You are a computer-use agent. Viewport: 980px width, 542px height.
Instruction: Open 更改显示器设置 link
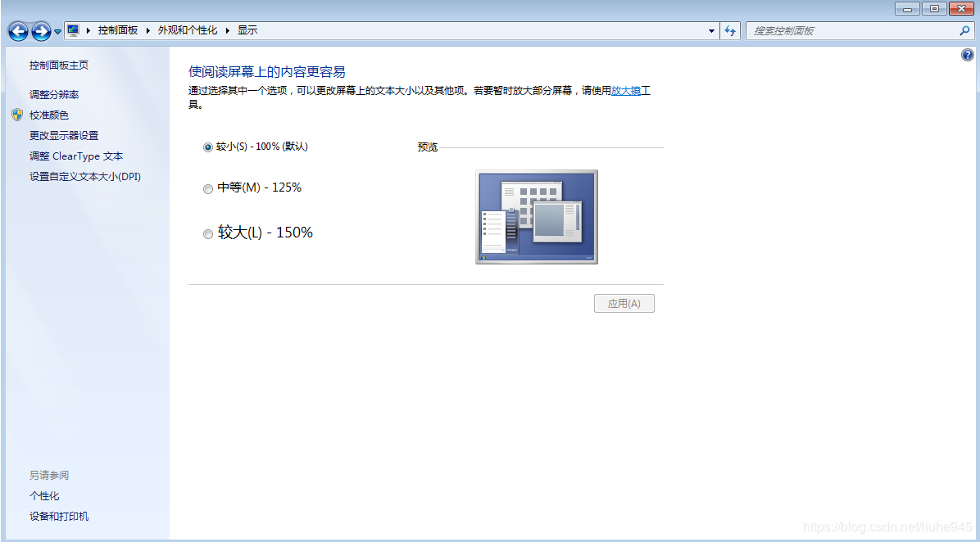[64, 136]
